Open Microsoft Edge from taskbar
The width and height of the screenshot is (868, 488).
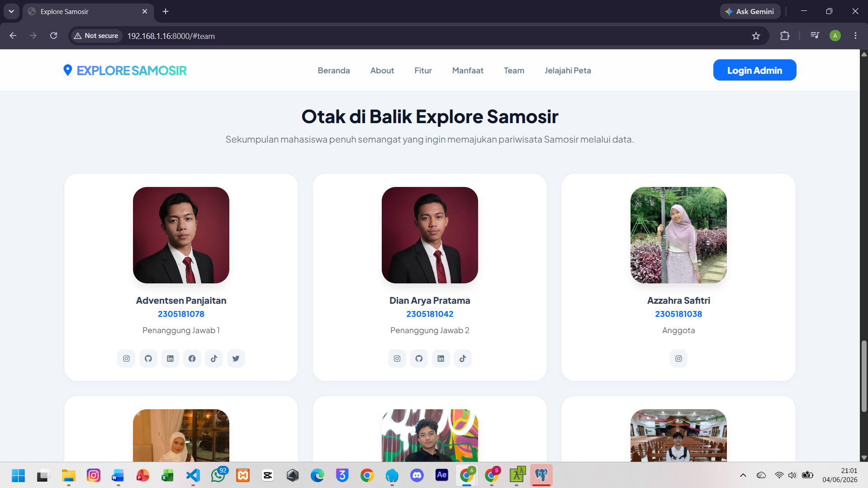[x=318, y=475]
